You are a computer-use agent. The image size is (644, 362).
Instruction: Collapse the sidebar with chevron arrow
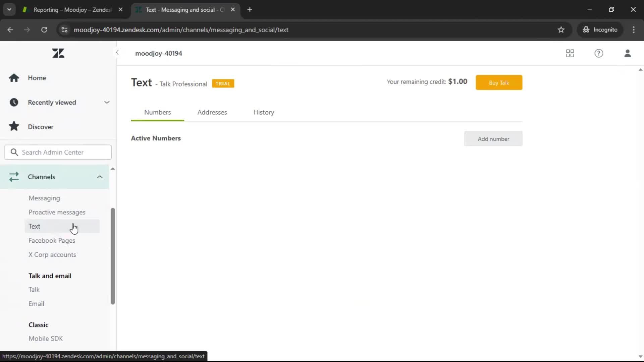[x=117, y=53]
